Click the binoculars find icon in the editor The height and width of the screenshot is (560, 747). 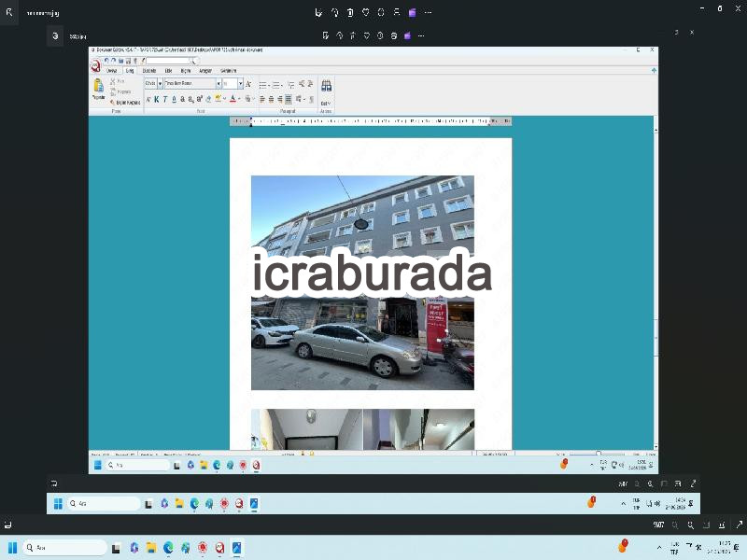[x=326, y=86]
